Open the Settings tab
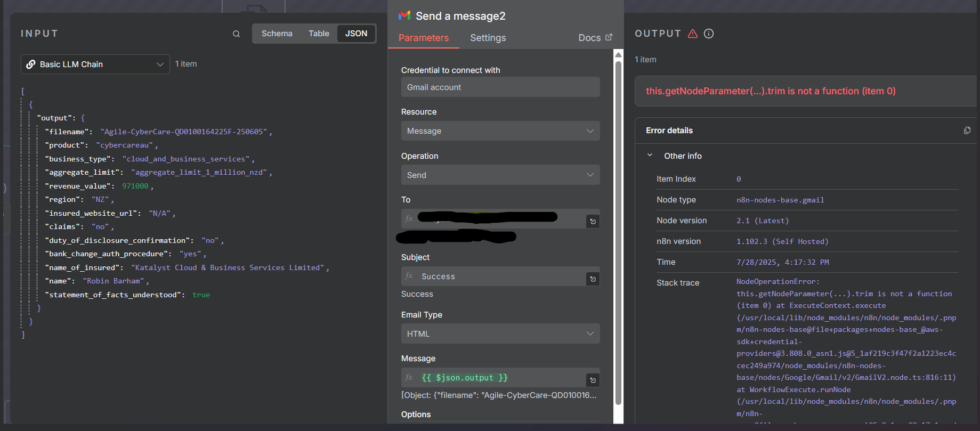Viewport: 980px width, 431px height. pyautogui.click(x=488, y=38)
